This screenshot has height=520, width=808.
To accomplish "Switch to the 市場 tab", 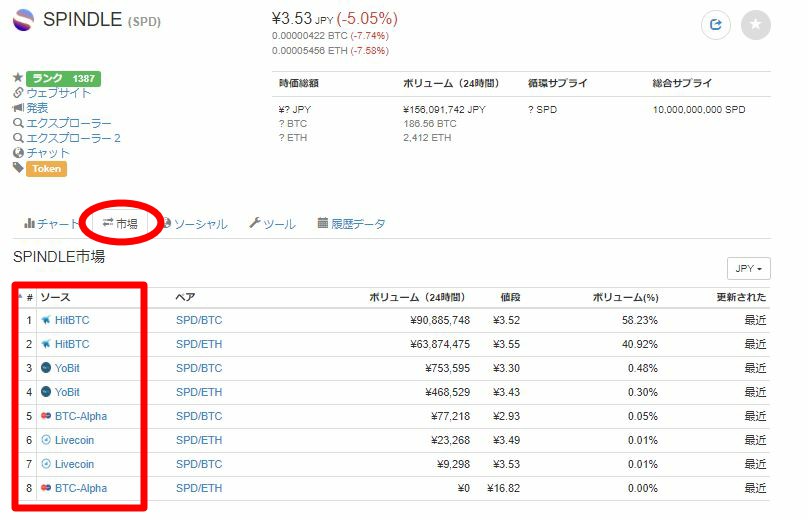I will (x=120, y=223).
